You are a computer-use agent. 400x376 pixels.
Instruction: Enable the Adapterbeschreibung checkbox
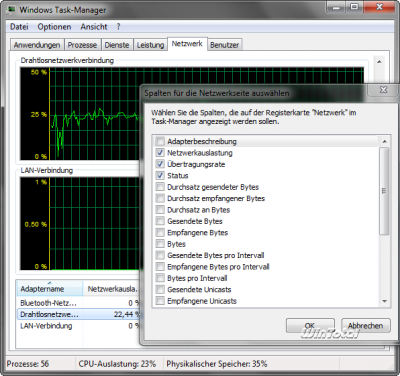[x=160, y=141]
